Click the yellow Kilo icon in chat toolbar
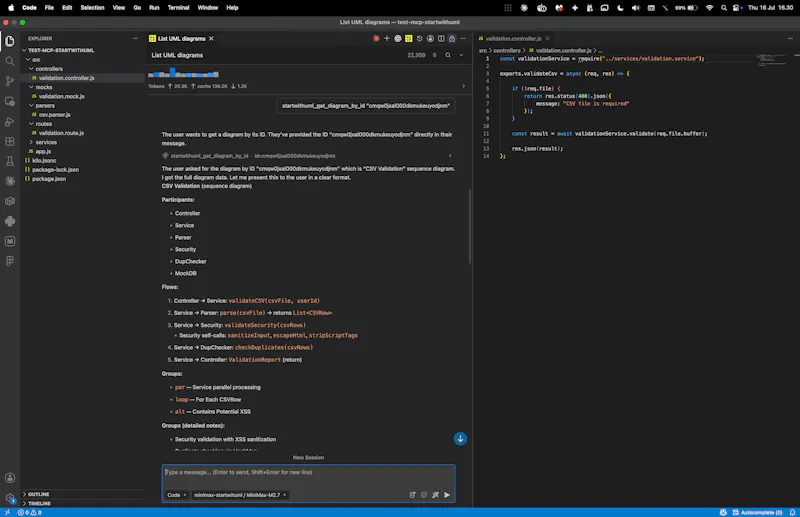 408,38
